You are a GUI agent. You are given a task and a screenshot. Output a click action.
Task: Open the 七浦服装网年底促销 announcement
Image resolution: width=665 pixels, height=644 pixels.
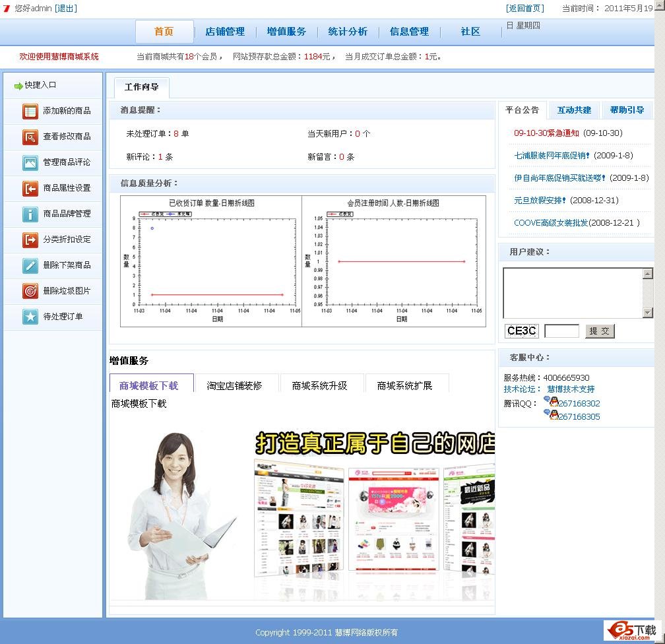point(552,156)
